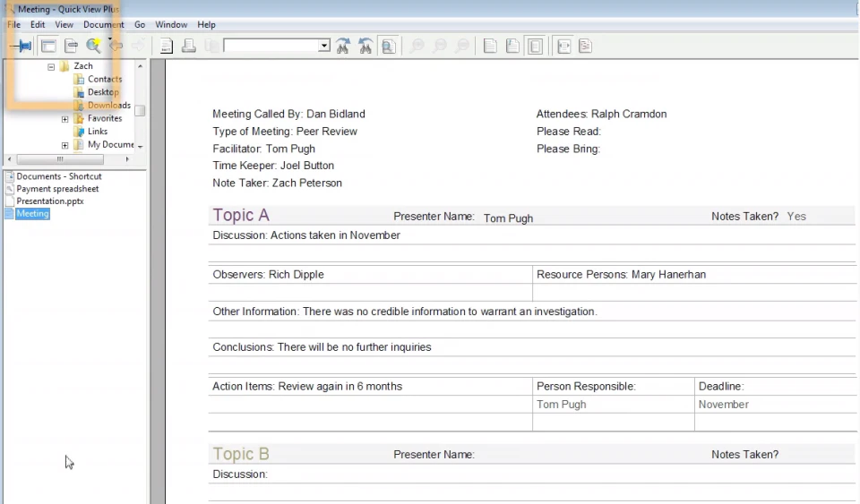Select the Links folder in tree
This screenshot has width=860, height=504.
[x=98, y=132]
